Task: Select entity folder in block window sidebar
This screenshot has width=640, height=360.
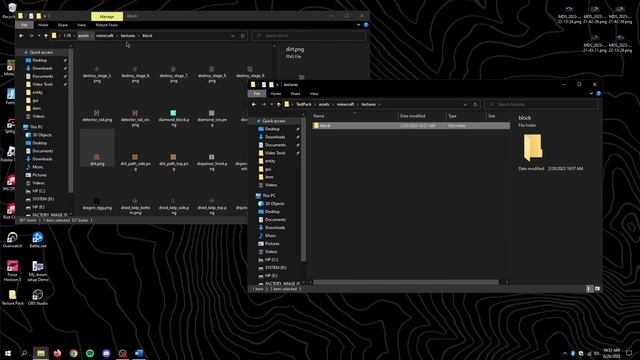Action: pyautogui.click(x=37, y=92)
